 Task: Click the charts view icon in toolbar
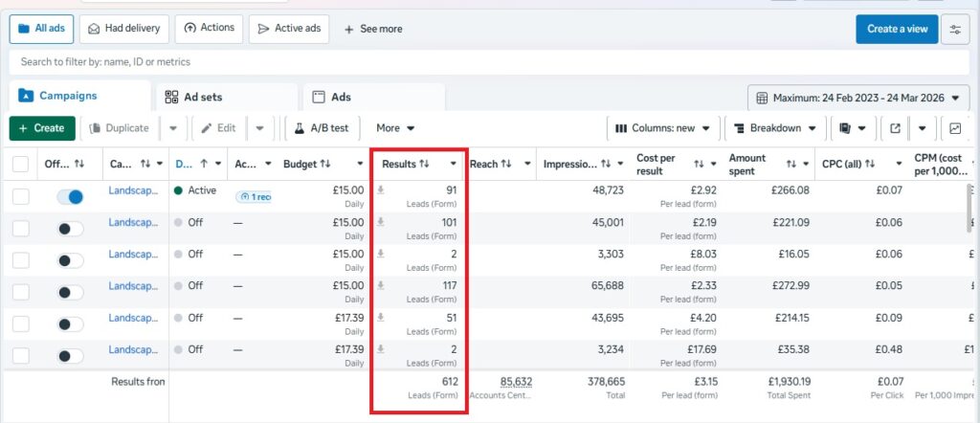point(955,128)
